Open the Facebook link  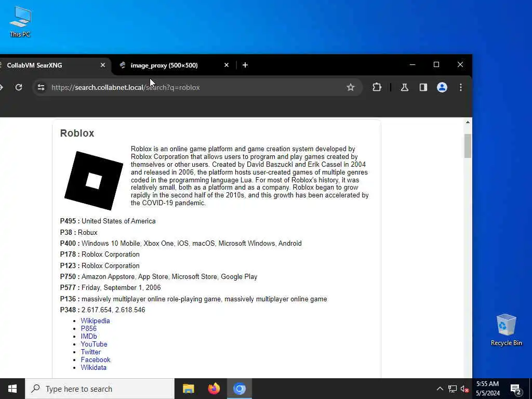point(96,360)
